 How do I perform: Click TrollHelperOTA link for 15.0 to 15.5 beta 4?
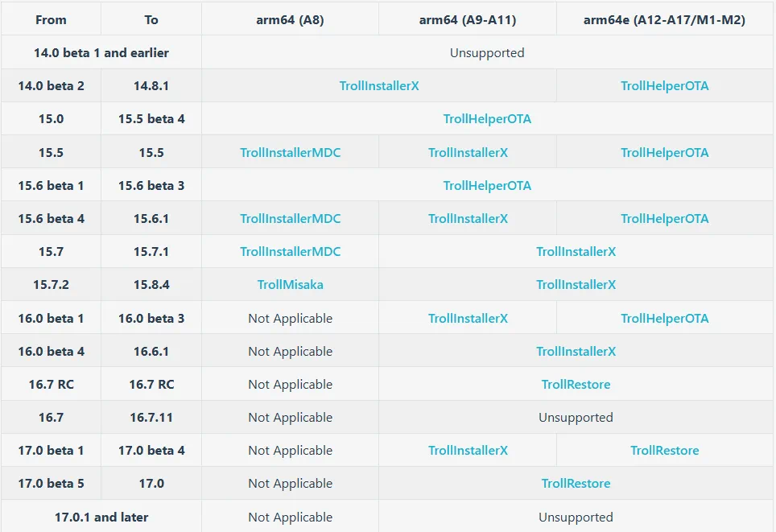coord(487,119)
